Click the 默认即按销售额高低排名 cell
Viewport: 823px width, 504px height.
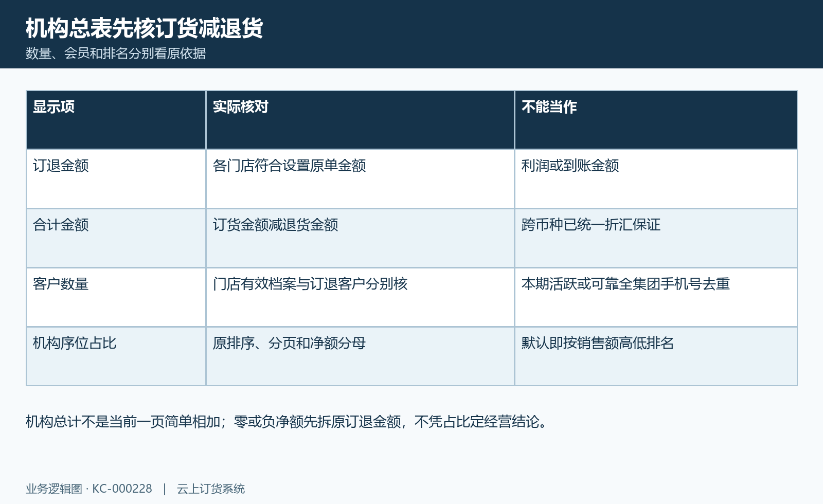point(656,356)
